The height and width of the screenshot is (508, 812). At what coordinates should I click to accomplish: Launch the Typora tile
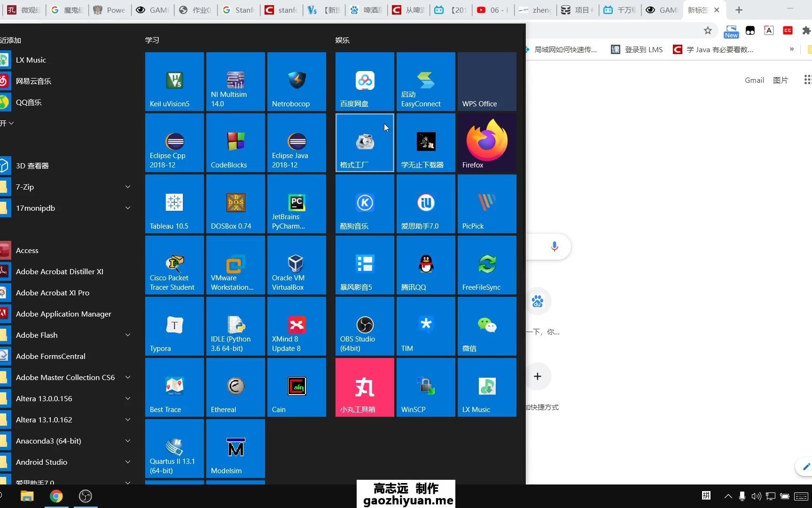click(x=174, y=326)
